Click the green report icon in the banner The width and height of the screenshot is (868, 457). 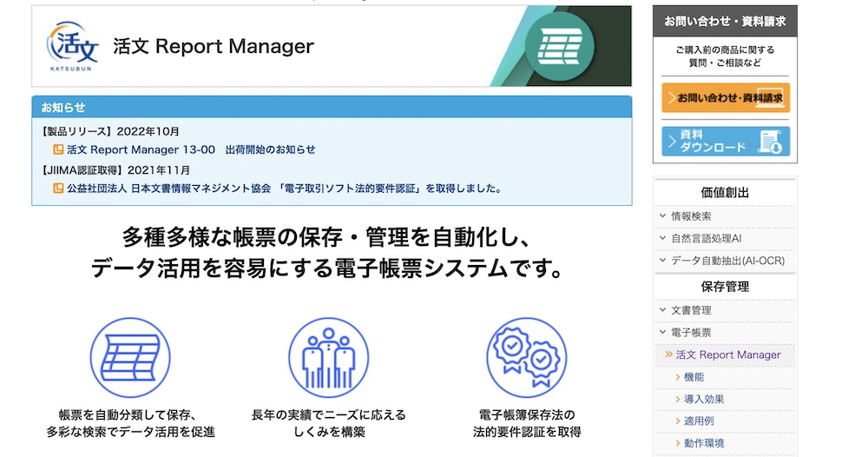tap(559, 47)
